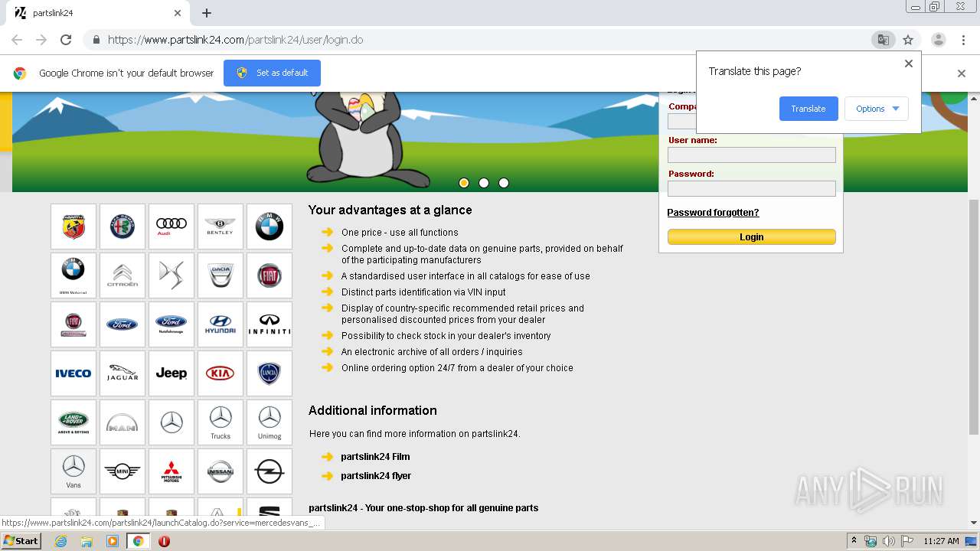Select the DS Automobiles logo
This screenshot has height=551, width=980.
point(171,275)
